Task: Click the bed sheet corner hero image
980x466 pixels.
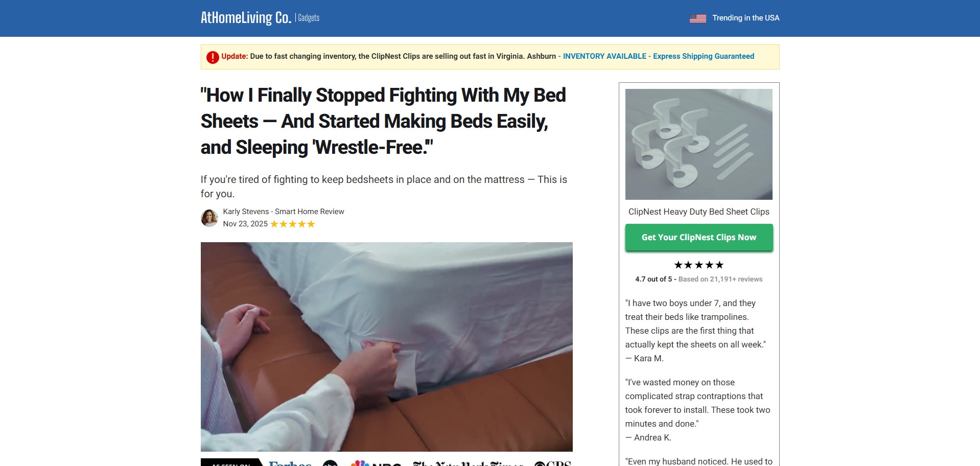Action: point(386,346)
